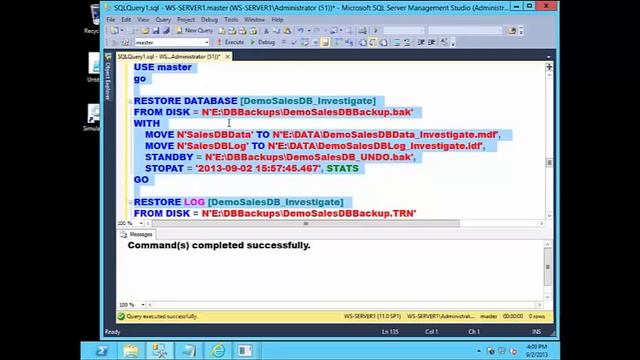The image size is (640, 360).
Task: Toggle Include Client Statistics icon
Action: tap(349, 42)
